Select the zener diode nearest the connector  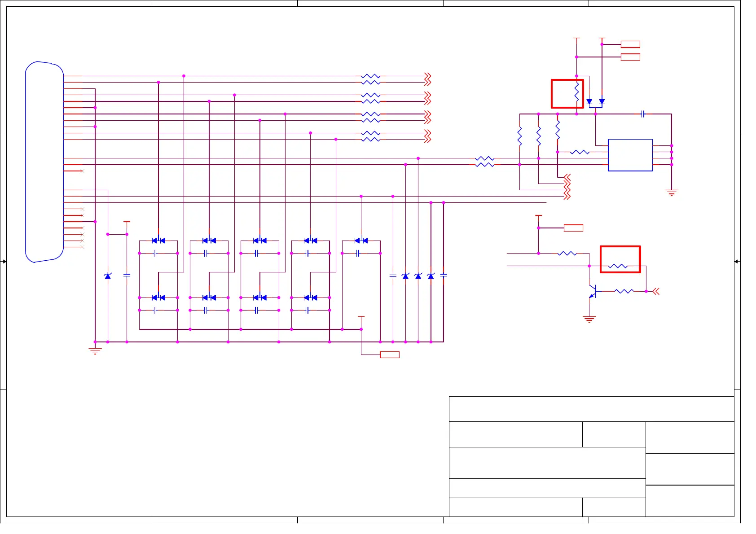tap(108, 276)
